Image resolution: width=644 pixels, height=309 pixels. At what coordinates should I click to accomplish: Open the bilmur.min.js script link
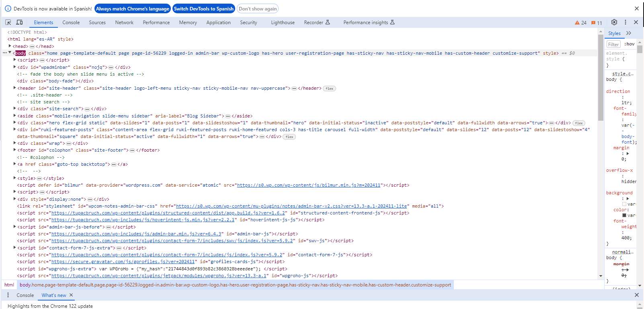coord(308,185)
